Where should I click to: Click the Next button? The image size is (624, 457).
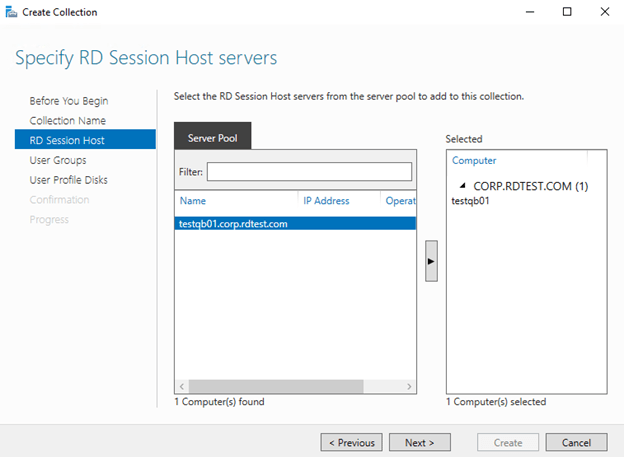click(419, 442)
